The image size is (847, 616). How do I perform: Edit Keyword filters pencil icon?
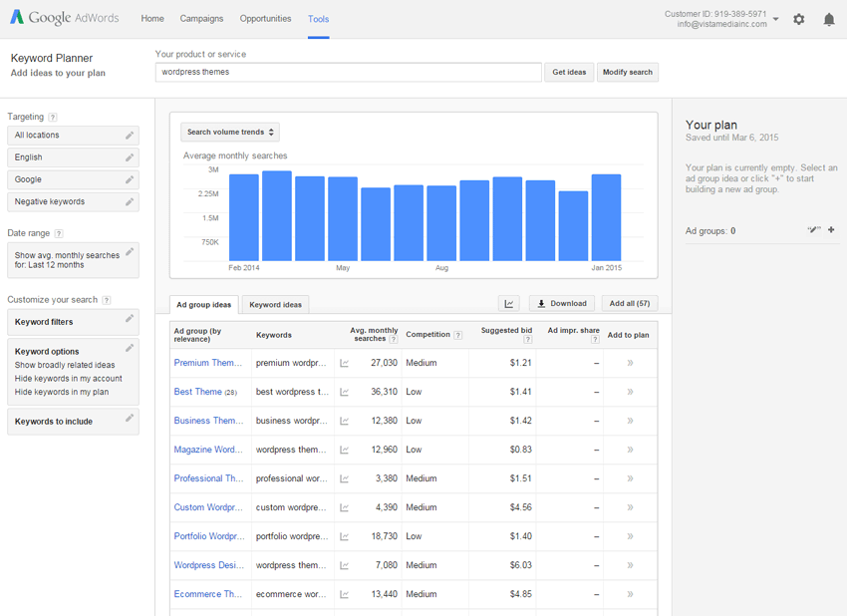click(x=130, y=318)
